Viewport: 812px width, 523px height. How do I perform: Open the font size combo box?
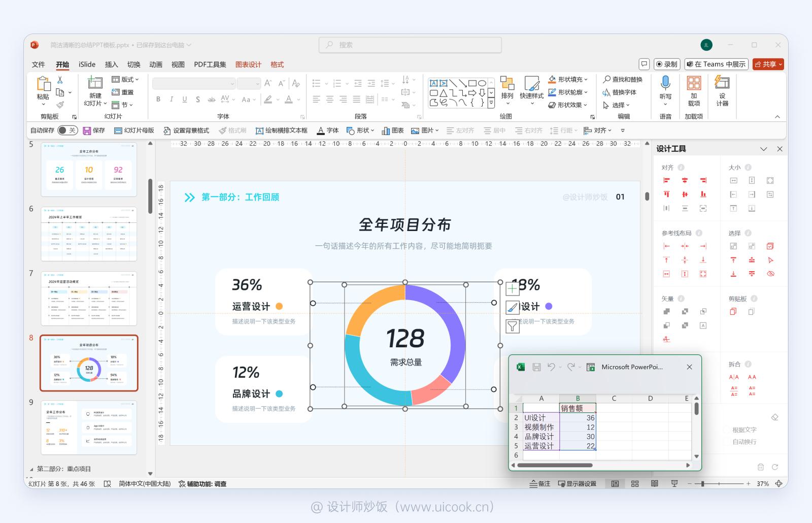pos(249,84)
